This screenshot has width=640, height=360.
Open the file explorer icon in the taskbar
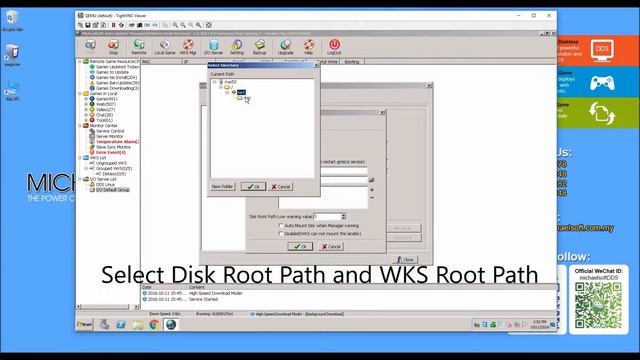coord(138,324)
